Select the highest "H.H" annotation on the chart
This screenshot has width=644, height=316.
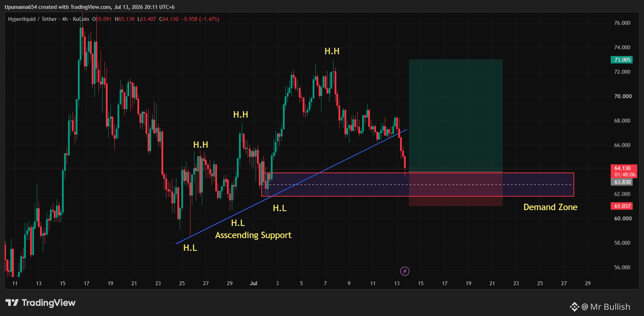332,51
